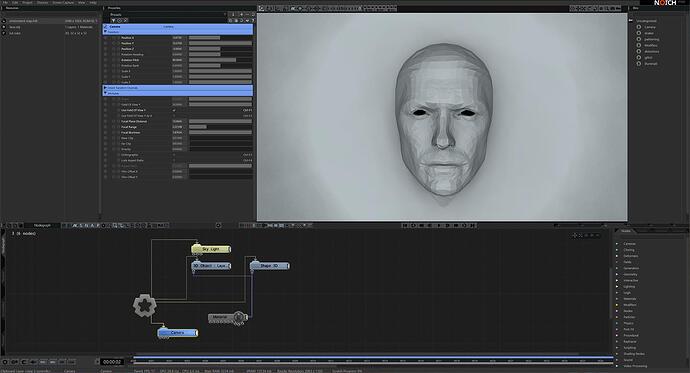
Task: Toggle Near Clip row left checkbox
Action: (x=105, y=138)
